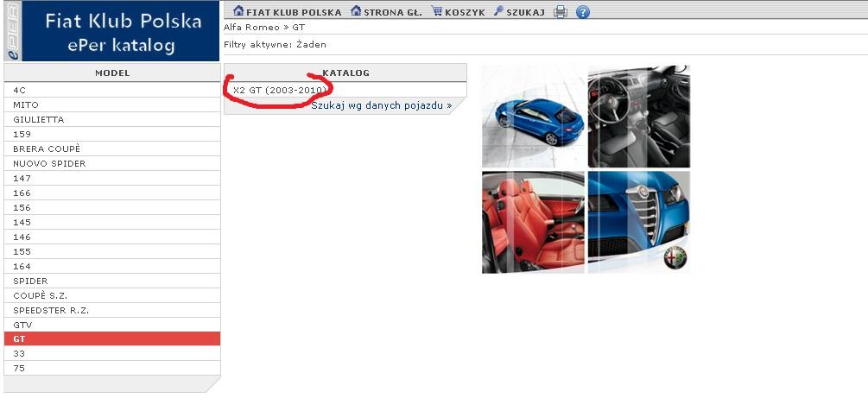The image size is (868, 411).
Task: Select model 166 in the list
Action: point(112,193)
